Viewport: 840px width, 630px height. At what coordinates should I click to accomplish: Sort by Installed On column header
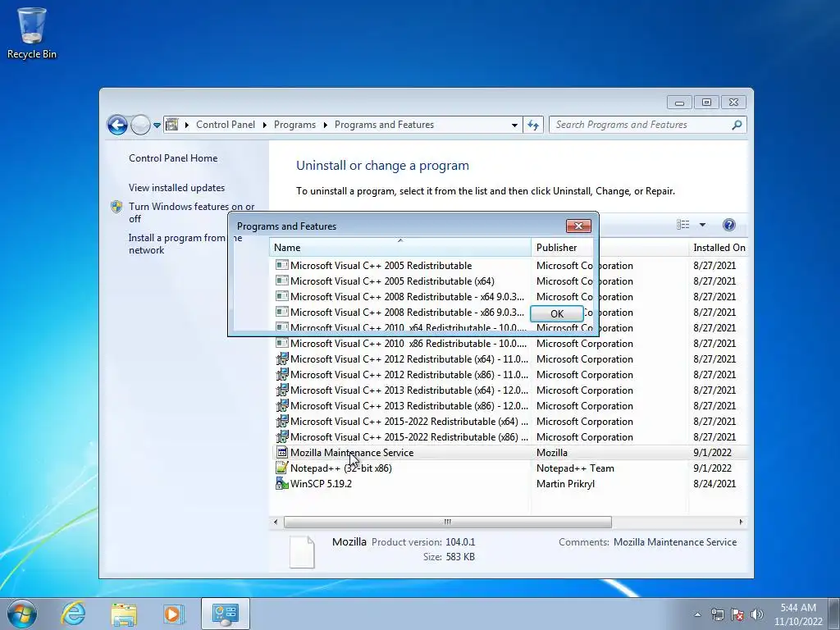(719, 248)
